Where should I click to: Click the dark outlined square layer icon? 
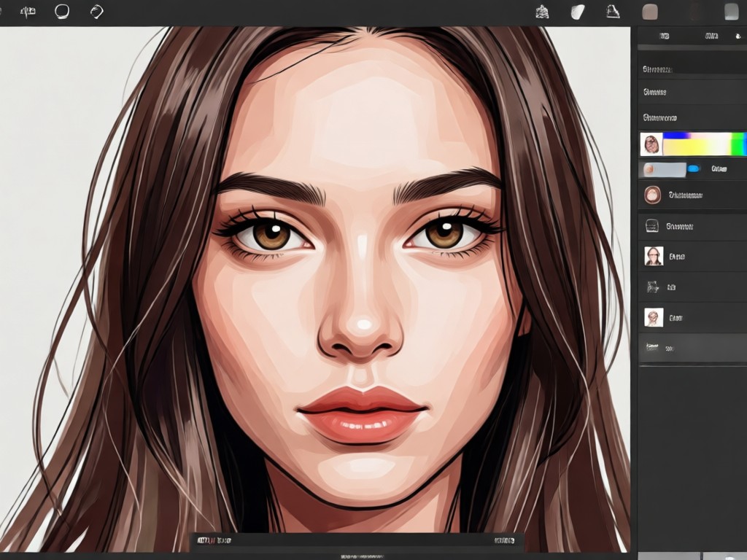click(651, 226)
